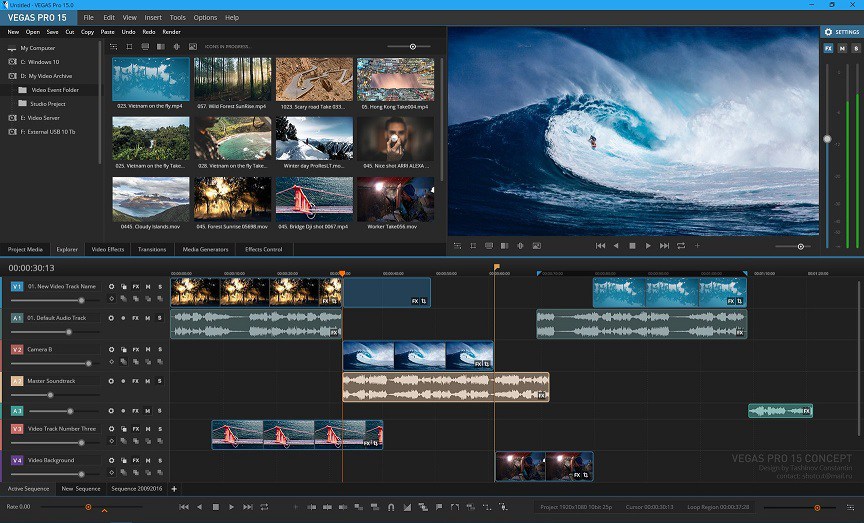Viewport: 864px width, 523px height.
Task: Solo the Camera B track
Action: click(x=160, y=349)
